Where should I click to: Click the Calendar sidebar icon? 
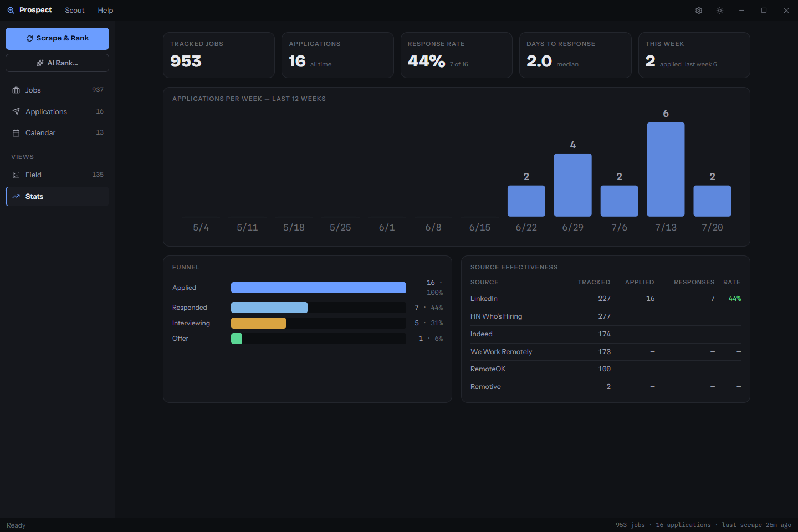pyautogui.click(x=16, y=133)
